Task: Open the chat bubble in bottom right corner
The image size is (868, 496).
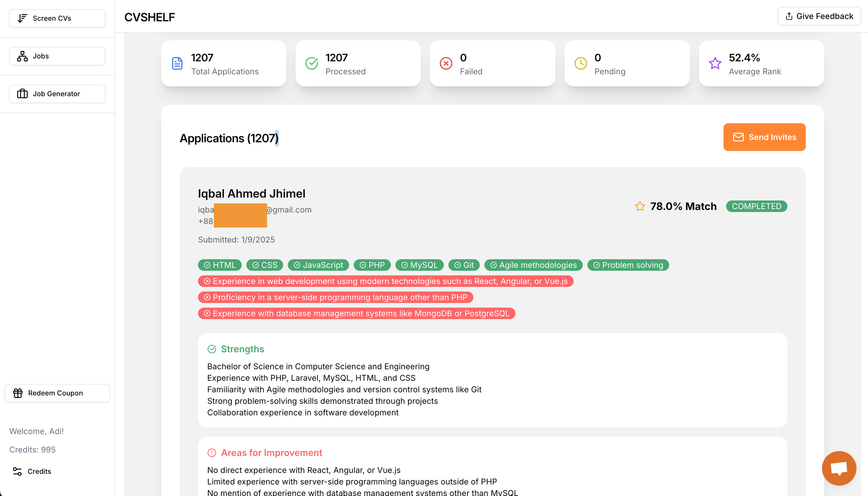Action: tap(839, 468)
